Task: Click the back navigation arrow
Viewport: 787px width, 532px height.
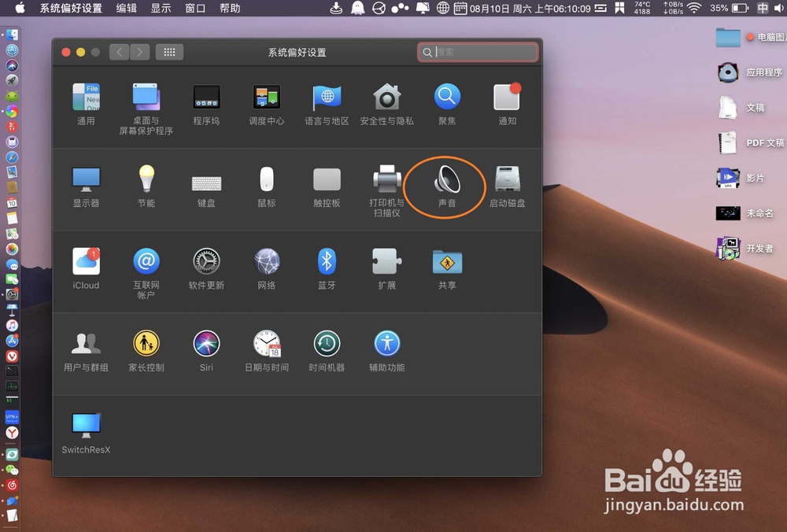Action: tap(120, 52)
